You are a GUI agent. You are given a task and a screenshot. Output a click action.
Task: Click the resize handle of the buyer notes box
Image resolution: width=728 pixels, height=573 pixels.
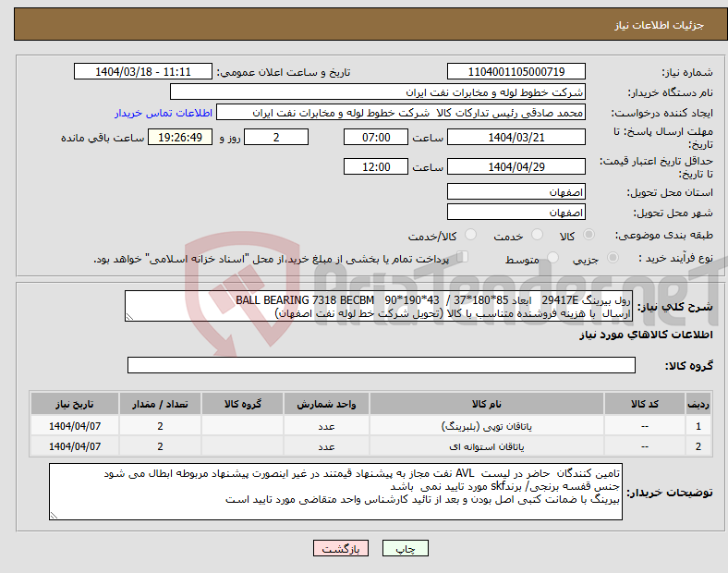[54, 515]
